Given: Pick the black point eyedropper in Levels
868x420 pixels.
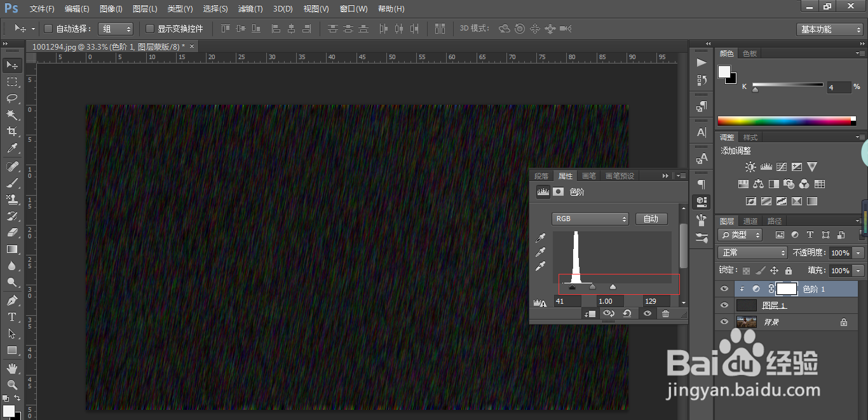Looking at the screenshot, I should tap(541, 238).
